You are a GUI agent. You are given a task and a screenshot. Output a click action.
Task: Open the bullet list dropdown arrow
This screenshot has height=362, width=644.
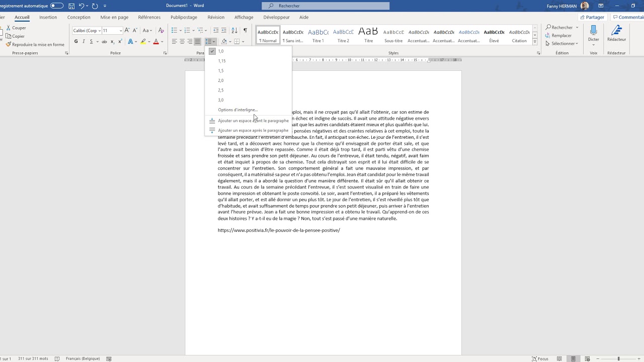tap(180, 31)
